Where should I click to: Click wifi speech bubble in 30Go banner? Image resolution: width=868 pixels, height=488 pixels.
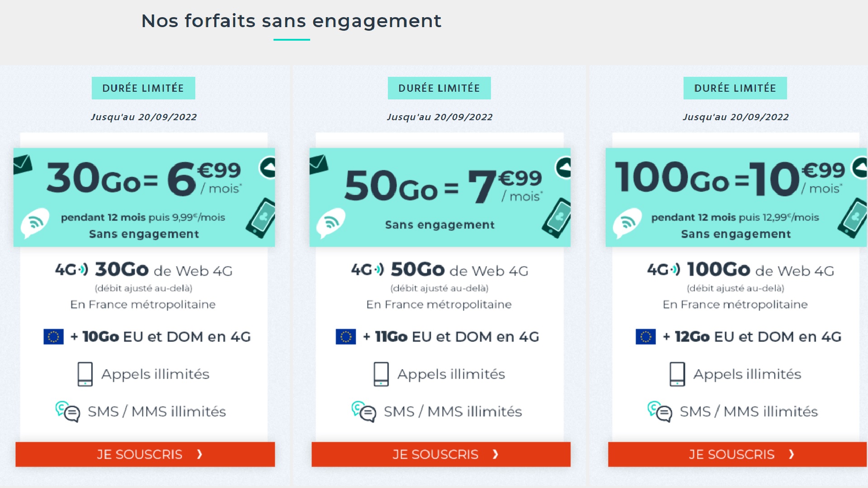pyautogui.click(x=35, y=223)
